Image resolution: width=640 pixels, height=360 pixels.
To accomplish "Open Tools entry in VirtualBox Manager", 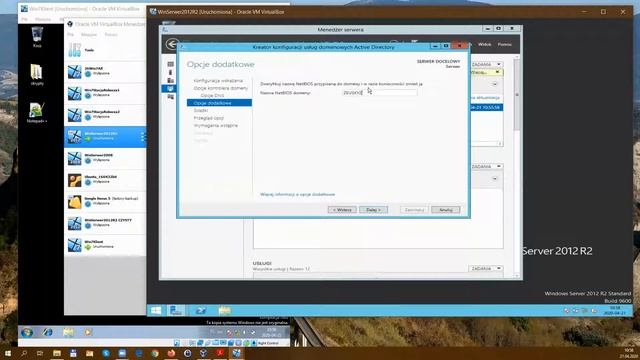I will tap(105, 50).
